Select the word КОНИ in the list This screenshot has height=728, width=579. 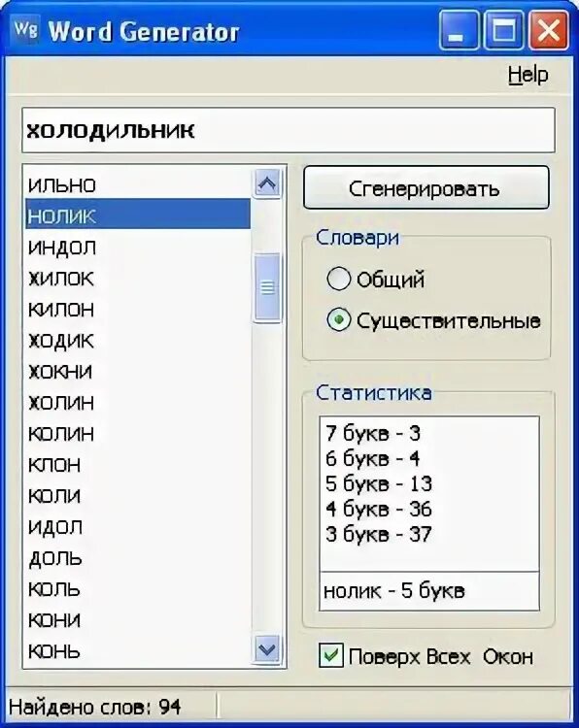point(138,620)
